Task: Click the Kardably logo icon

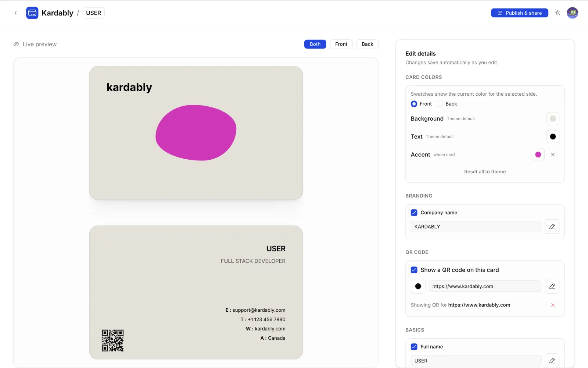Action: coord(32,13)
